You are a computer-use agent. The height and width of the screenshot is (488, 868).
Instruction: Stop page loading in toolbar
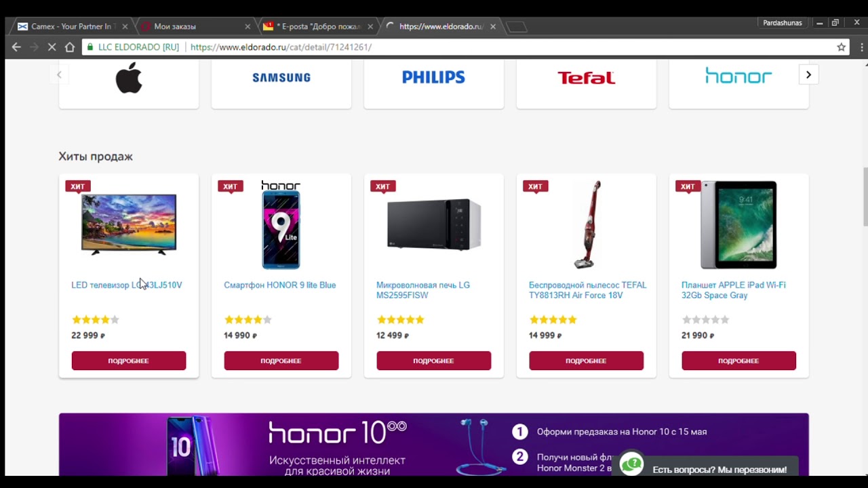pyautogui.click(x=52, y=47)
